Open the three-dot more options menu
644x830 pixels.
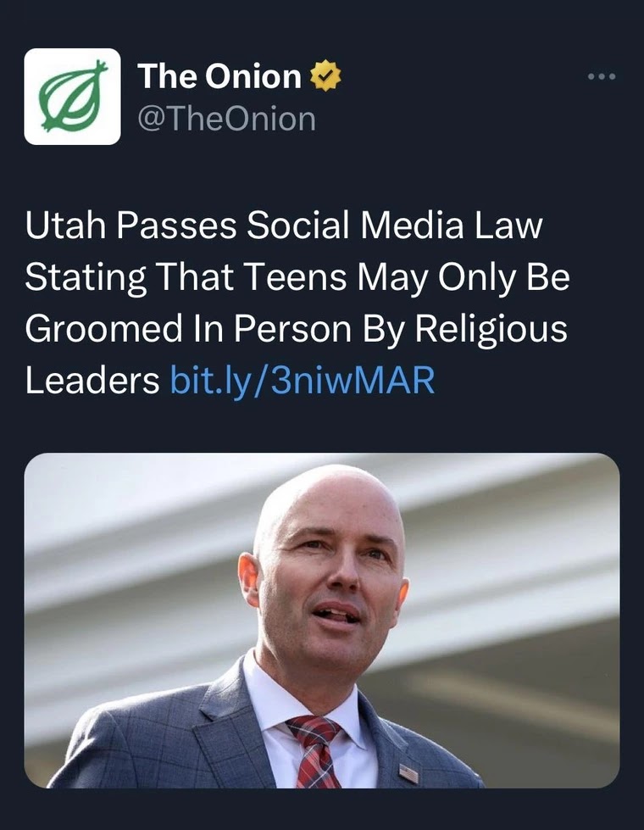602,77
